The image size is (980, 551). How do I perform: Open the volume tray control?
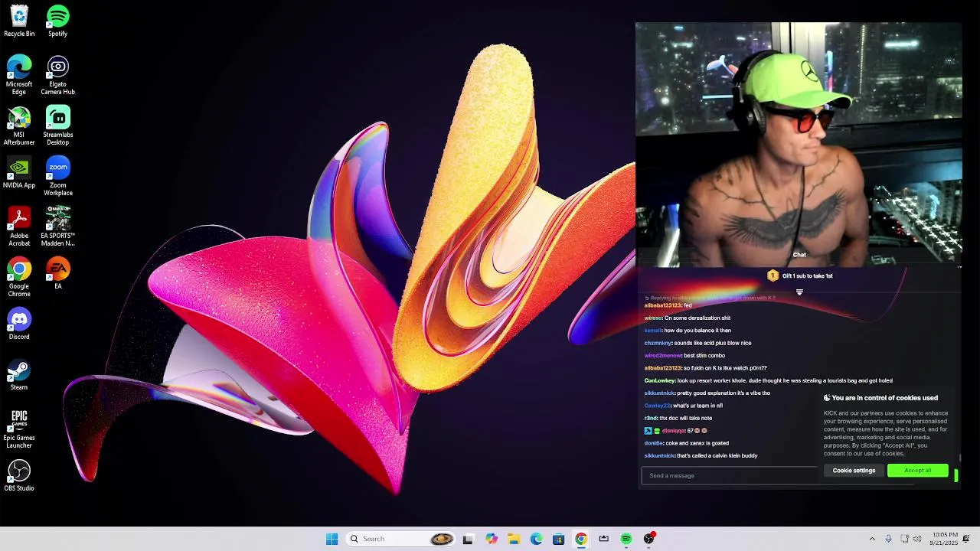[917, 539]
